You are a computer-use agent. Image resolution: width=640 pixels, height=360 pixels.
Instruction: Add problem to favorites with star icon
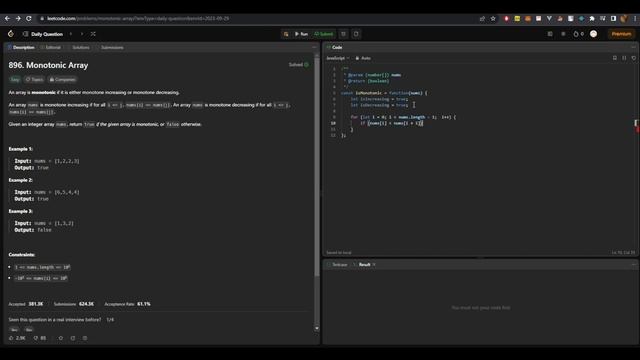click(x=61, y=338)
